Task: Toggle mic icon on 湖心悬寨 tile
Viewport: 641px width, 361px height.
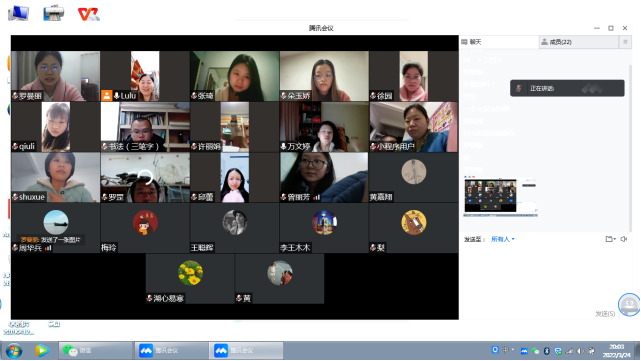Action: pyautogui.click(x=150, y=298)
